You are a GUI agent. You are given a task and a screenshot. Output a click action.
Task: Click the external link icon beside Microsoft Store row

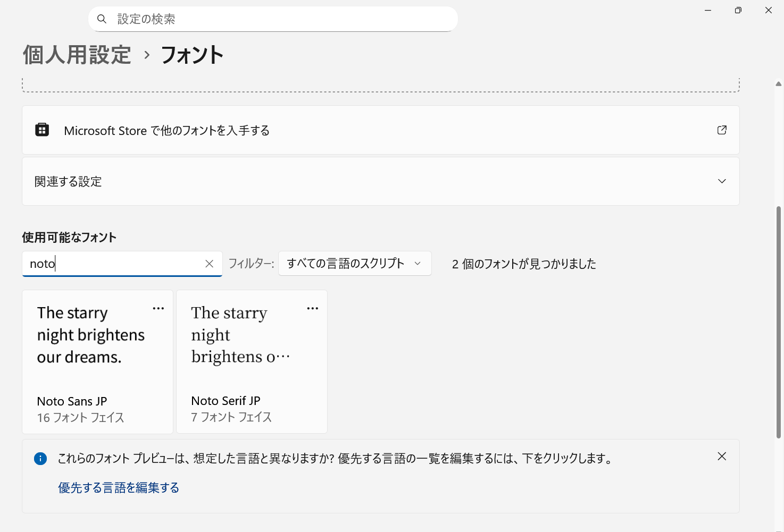click(x=721, y=130)
